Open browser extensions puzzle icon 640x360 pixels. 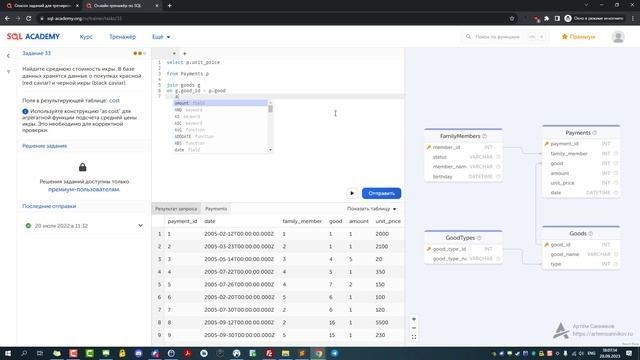click(547, 18)
